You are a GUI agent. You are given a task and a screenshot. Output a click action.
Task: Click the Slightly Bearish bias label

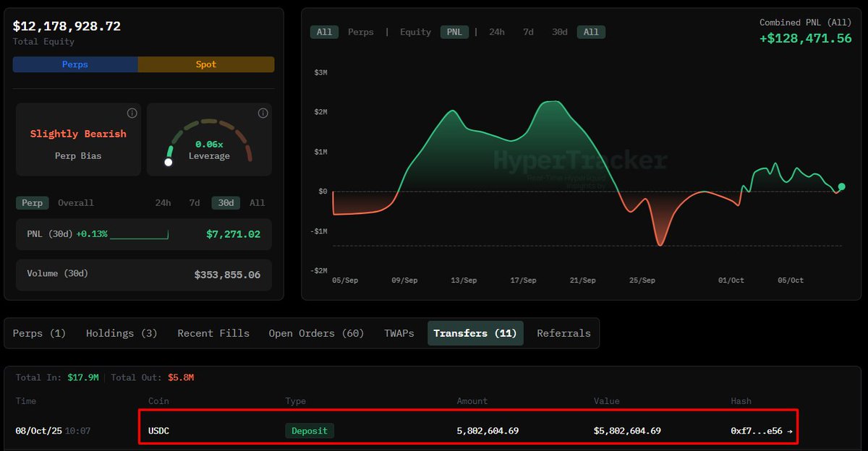(x=78, y=134)
